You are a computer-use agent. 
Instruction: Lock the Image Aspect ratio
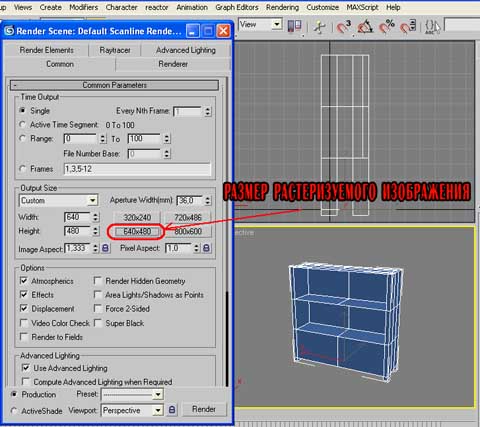[105, 248]
